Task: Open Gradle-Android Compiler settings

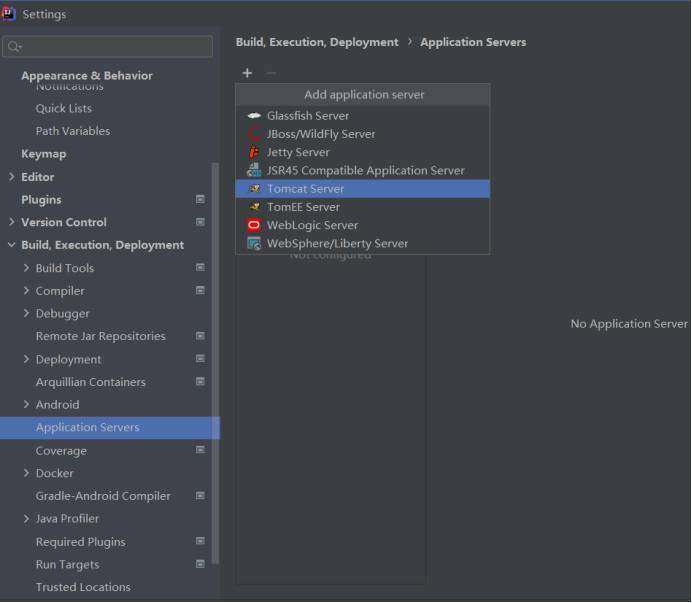Action: click(103, 496)
